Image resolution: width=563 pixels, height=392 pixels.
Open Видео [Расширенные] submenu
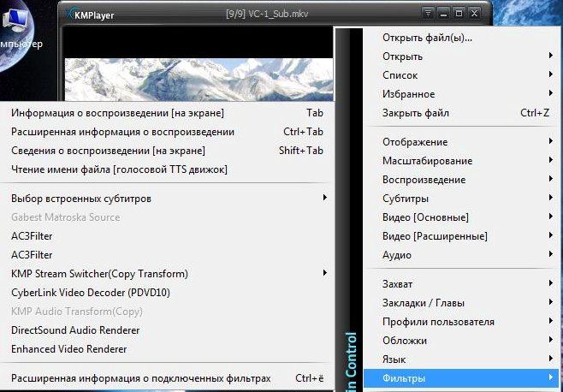[461, 236]
